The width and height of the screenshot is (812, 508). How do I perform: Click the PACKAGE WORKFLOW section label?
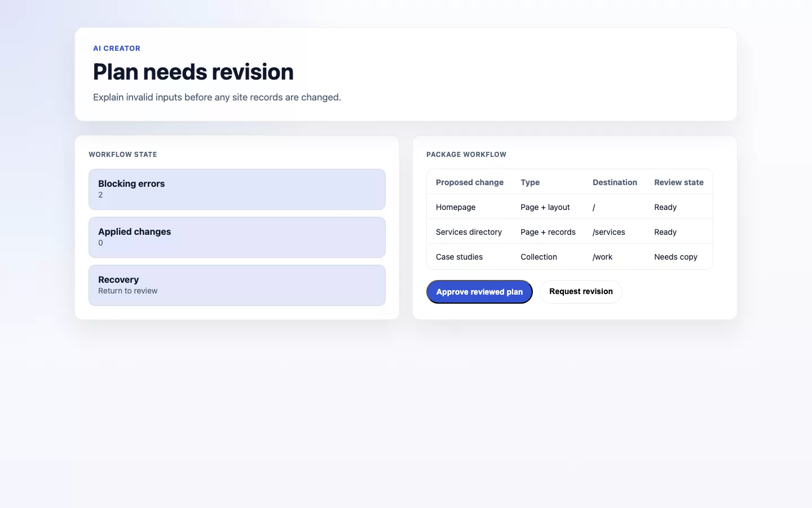click(466, 155)
